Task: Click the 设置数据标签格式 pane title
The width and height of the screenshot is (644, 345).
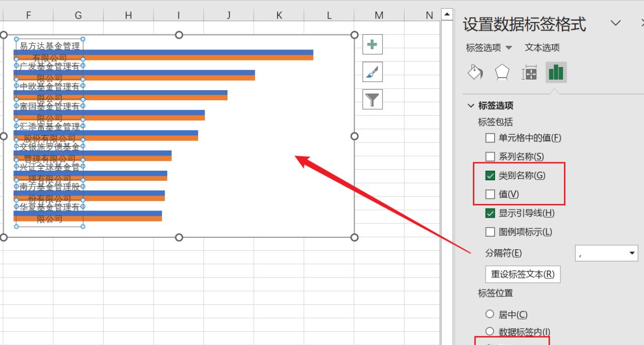Action: (x=524, y=24)
